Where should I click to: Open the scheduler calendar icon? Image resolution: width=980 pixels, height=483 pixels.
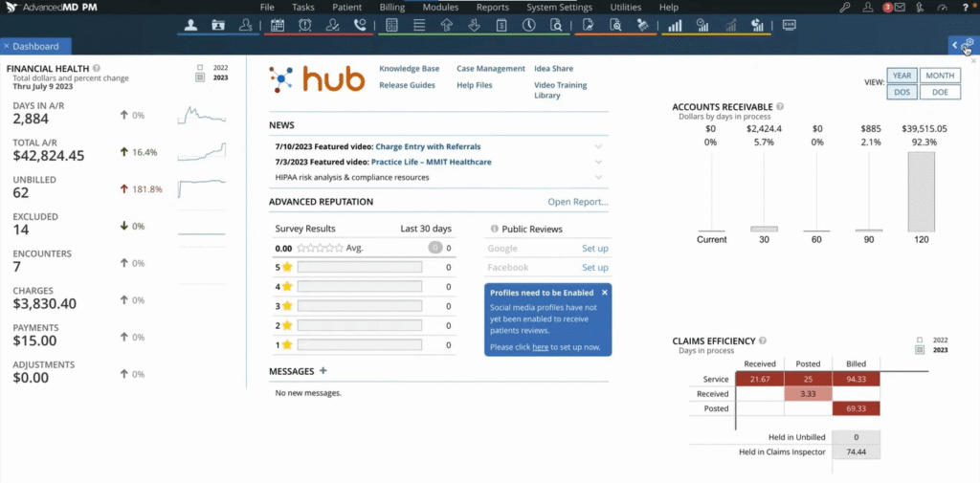[278, 25]
